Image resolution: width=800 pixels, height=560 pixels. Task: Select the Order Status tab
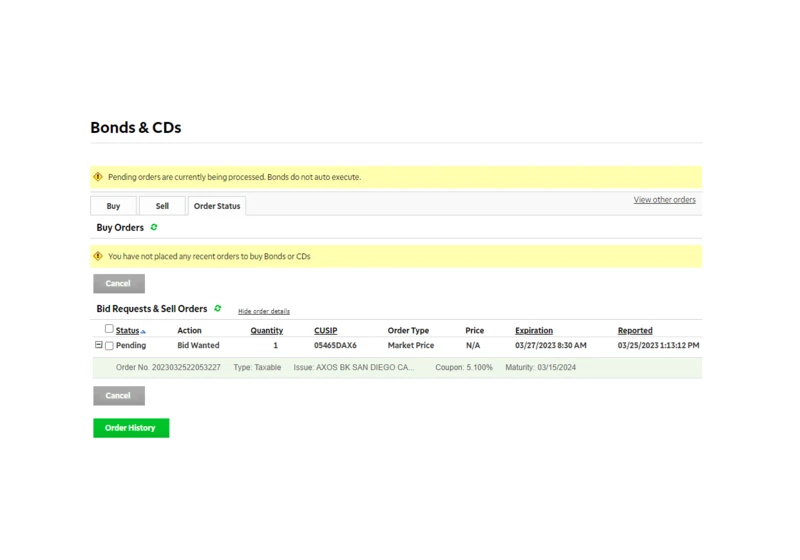click(217, 206)
